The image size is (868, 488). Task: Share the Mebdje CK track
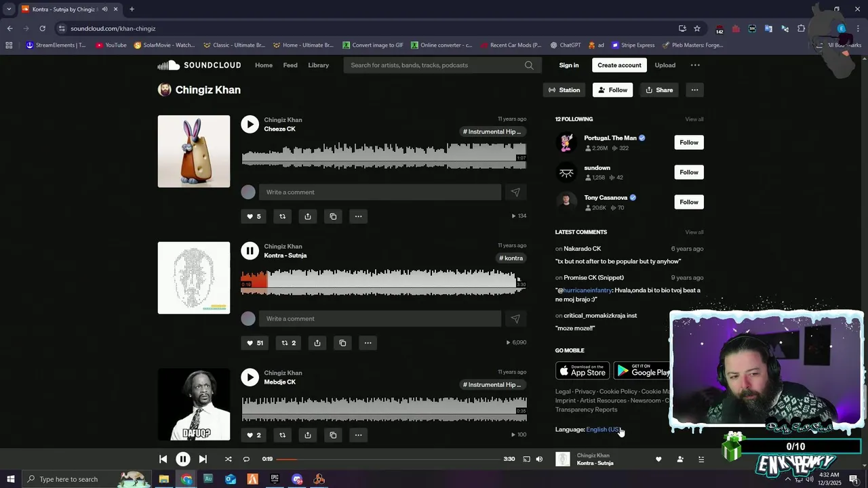(x=308, y=435)
